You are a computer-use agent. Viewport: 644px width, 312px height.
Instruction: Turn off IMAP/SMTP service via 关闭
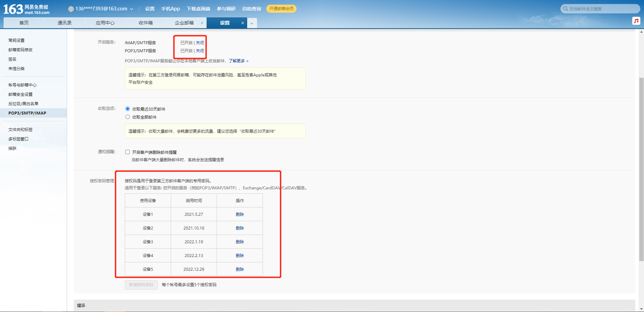200,43
